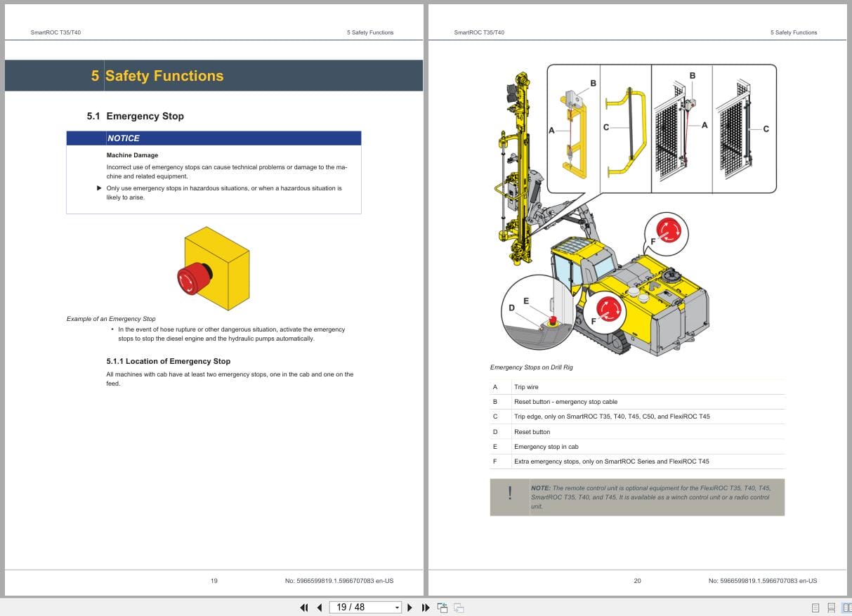Click page number 19 in the footer
This screenshot has width=852, height=616.
click(x=214, y=581)
